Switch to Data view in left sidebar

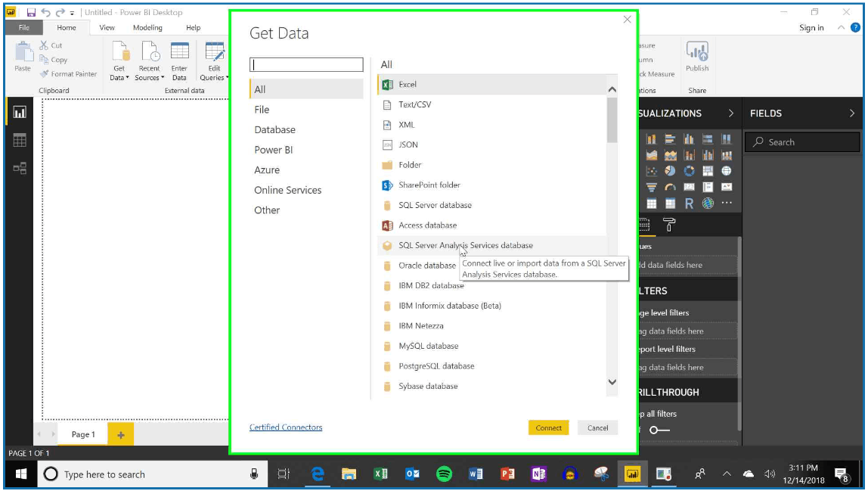point(20,140)
